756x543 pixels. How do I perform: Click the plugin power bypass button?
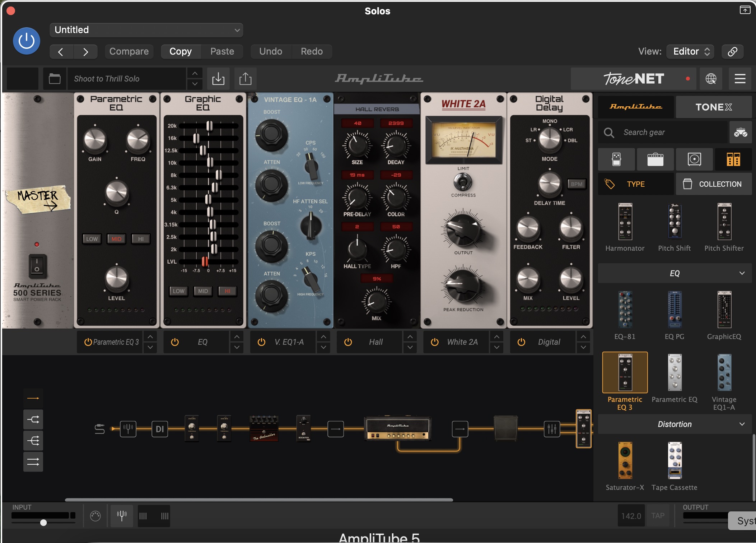click(x=27, y=41)
